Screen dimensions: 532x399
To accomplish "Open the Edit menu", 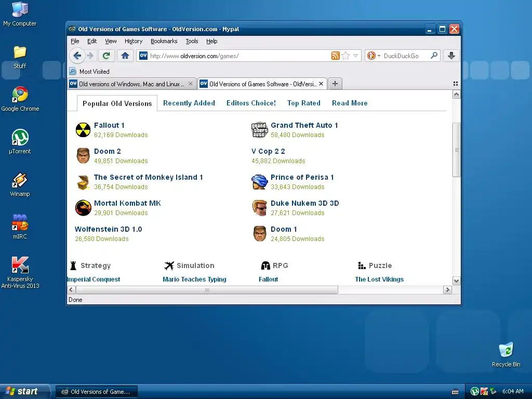I will 92,41.
